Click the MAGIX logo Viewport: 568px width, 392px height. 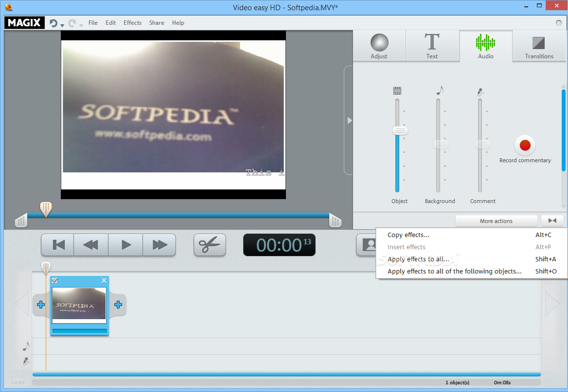coord(24,22)
